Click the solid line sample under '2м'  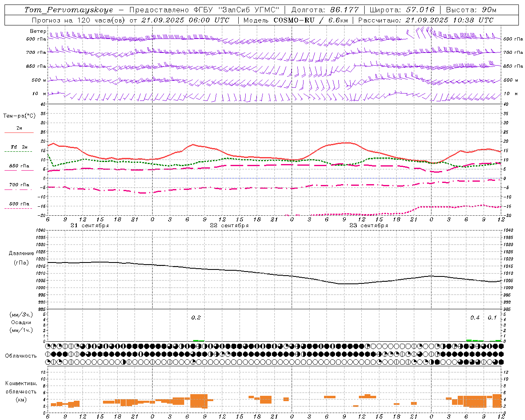pos(19,132)
